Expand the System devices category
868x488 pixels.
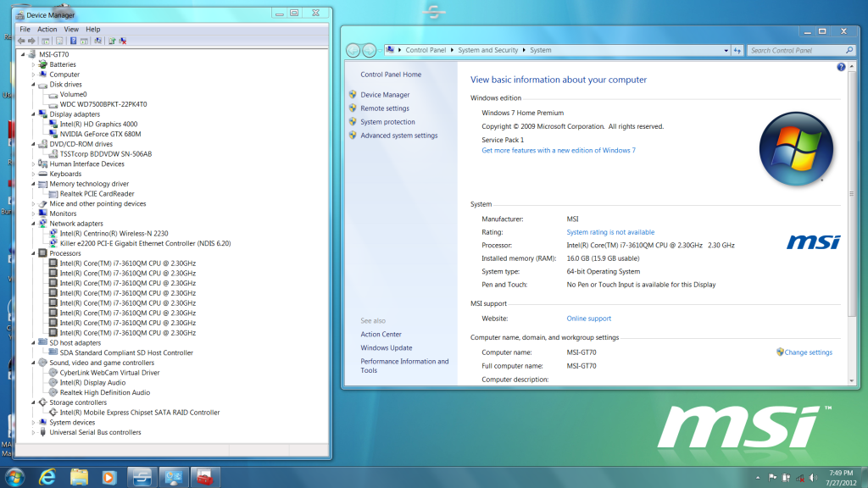34,423
